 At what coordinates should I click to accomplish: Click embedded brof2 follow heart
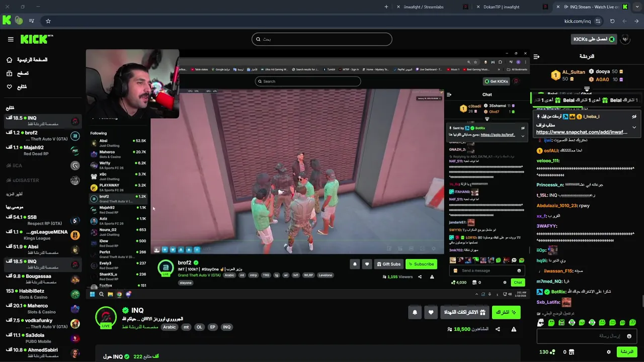[367, 264]
